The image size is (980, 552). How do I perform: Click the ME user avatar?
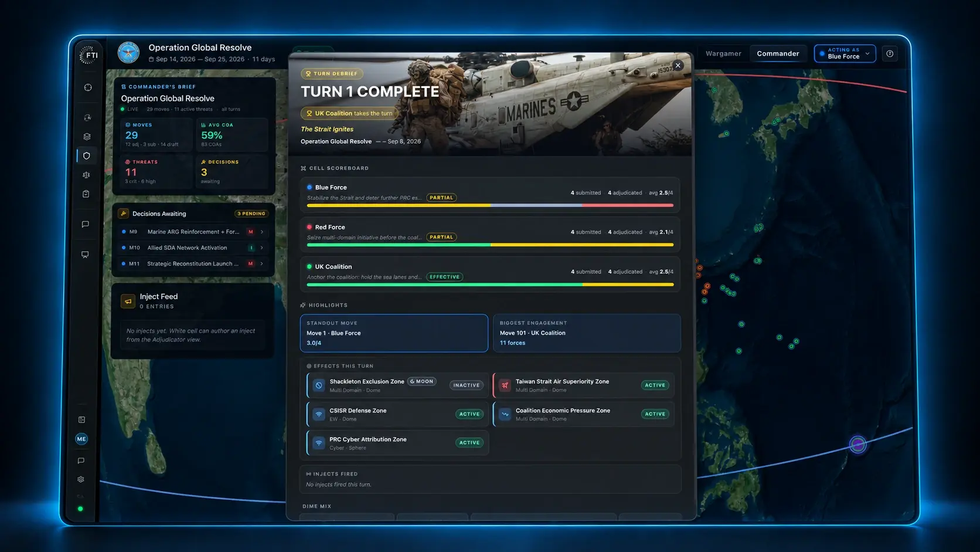[x=81, y=439]
